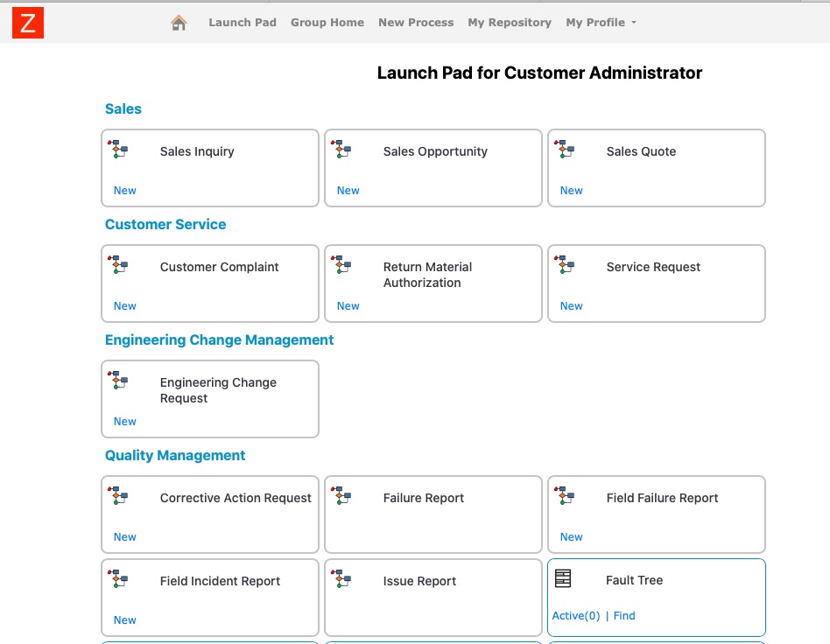The image size is (830, 644).
Task: Click the Field Failure Report workflow icon
Action: point(565,495)
